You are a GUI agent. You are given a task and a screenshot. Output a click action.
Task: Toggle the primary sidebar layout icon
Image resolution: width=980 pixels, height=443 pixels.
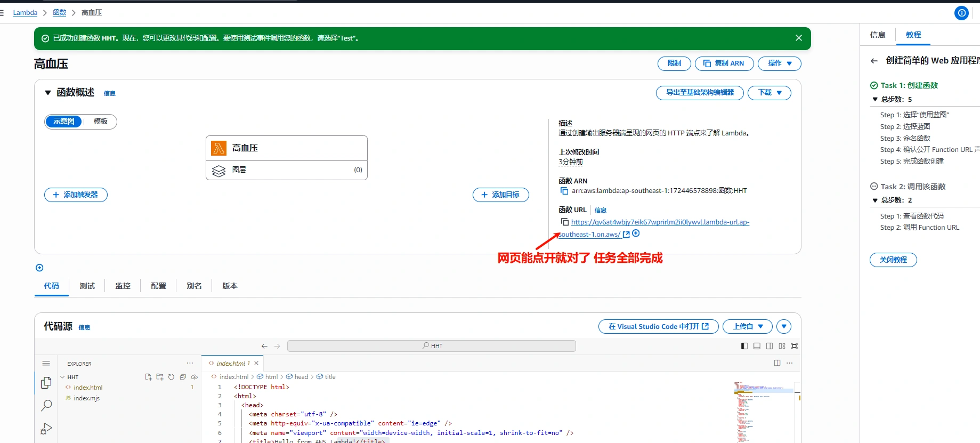tap(744, 346)
